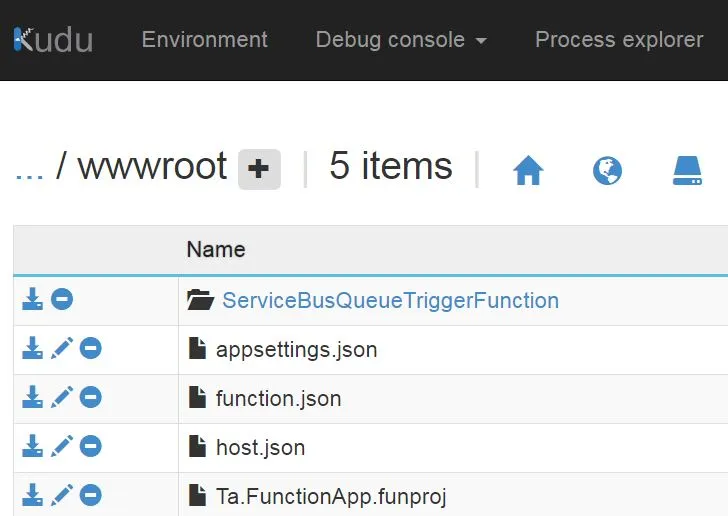
Task: Download the function.json file
Action: tap(32, 397)
